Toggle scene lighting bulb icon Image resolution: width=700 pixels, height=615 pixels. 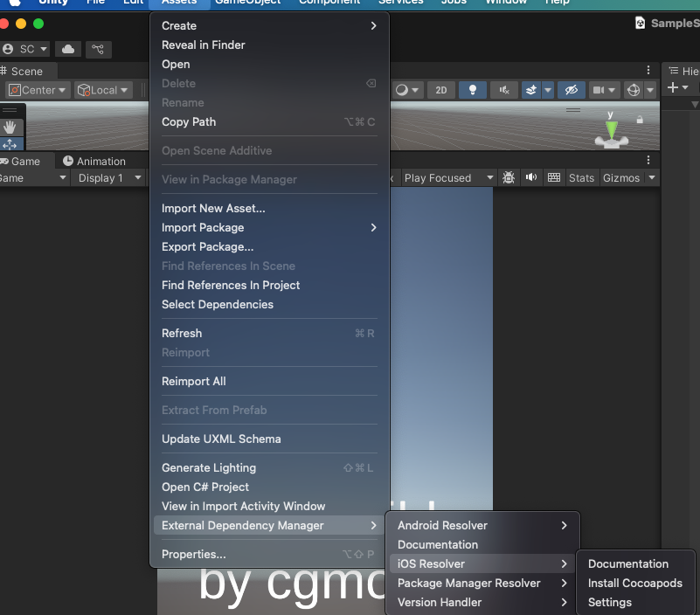click(472, 90)
